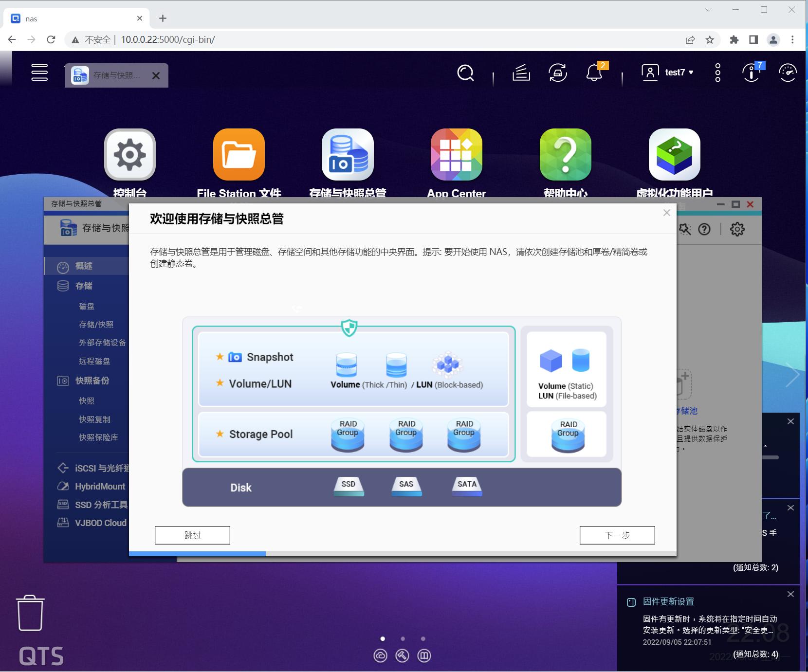Open the background tasks icon
Screen dimensions: 808x672
point(521,73)
